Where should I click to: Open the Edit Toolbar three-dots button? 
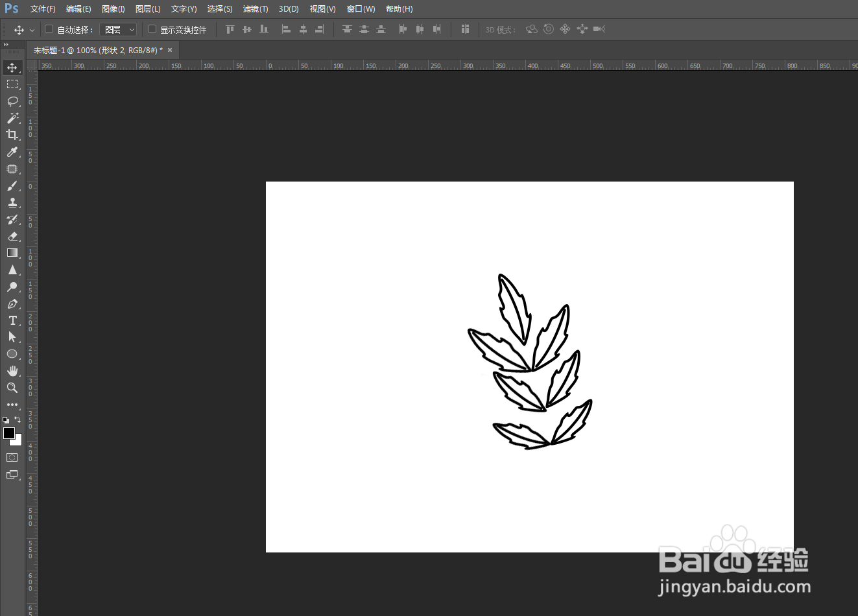click(12, 405)
